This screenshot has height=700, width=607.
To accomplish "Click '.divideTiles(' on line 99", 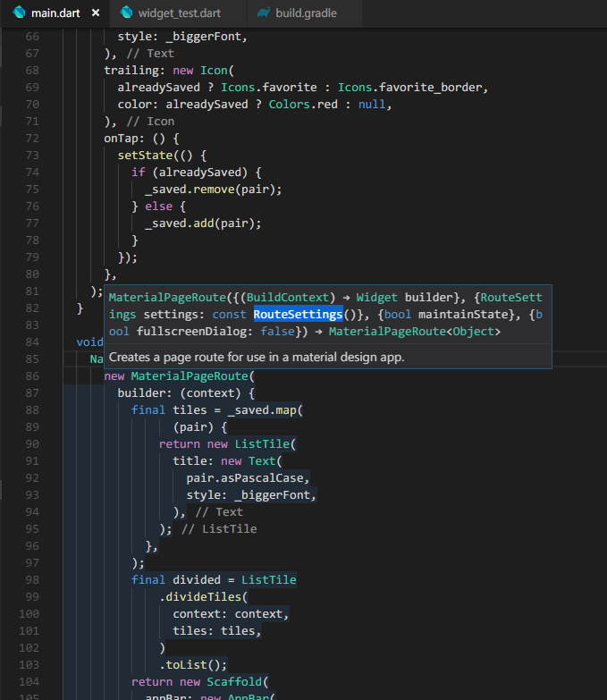I will [x=203, y=597].
